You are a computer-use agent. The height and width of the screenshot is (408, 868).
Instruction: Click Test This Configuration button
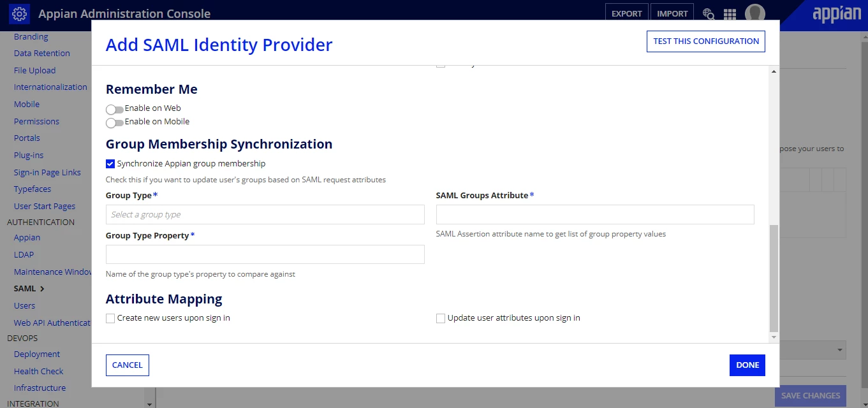coord(706,41)
